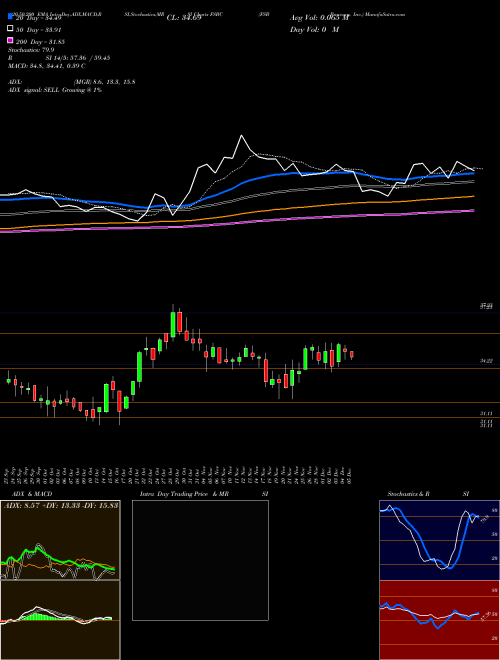Click the 34.22 price axis label
Viewport: 500px width, 660px height.
487,361
